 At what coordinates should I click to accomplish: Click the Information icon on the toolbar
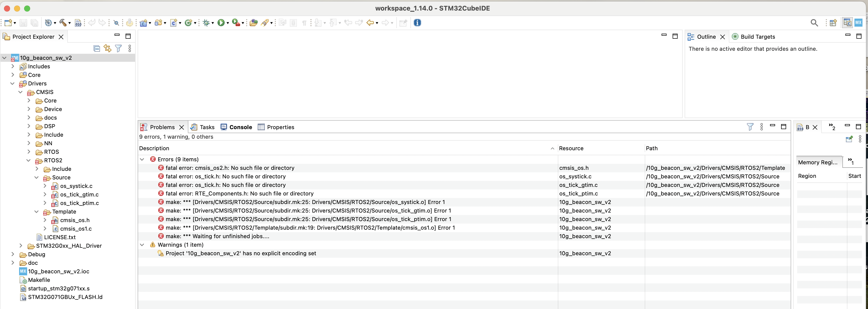[417, 23]
